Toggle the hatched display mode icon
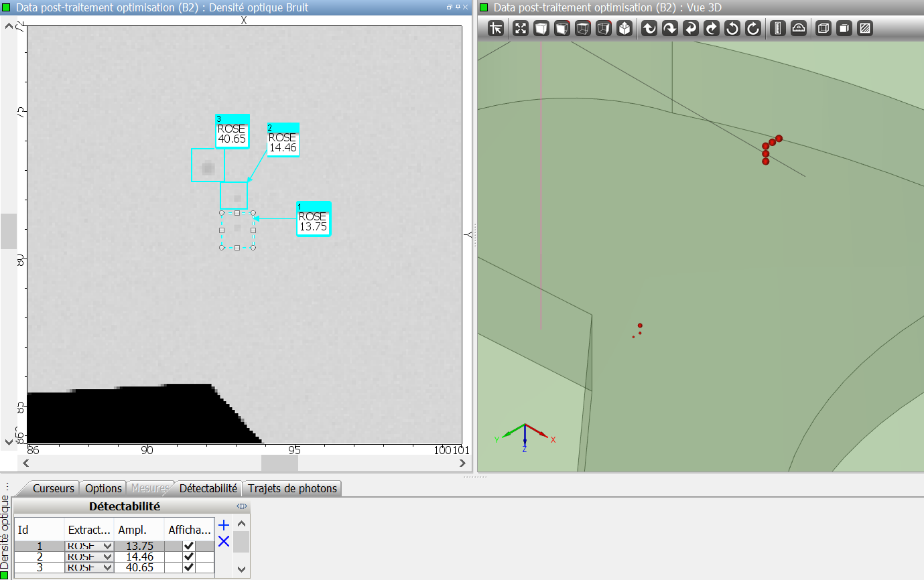The image size is (924, 580). [x=865, y=29]
